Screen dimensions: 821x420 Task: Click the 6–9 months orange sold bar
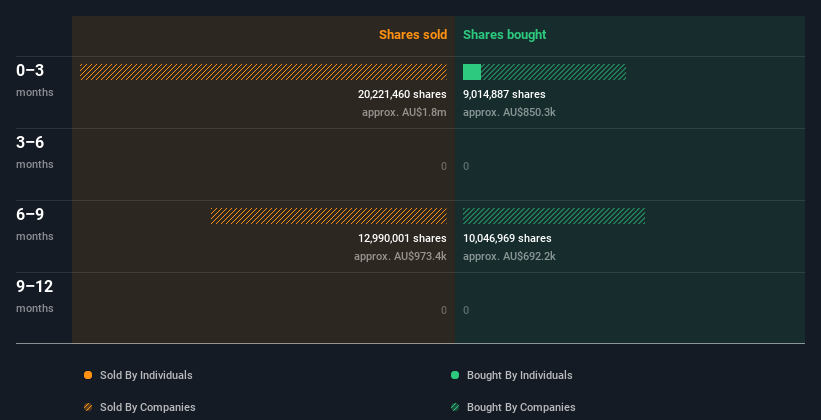[329, 216]
